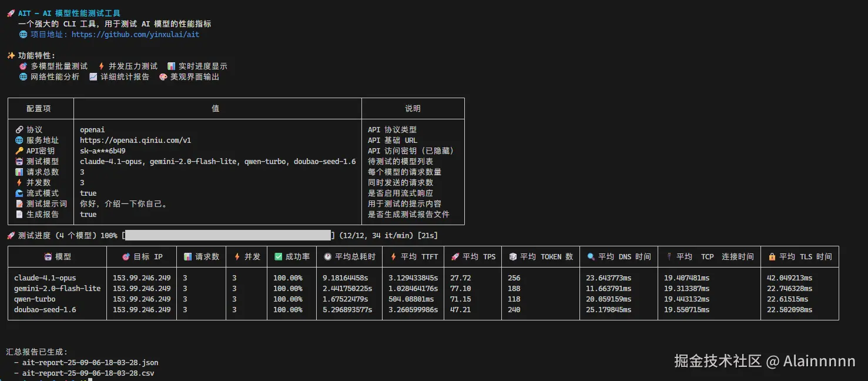Screen dimensions: 868x381
Task: Click DNS time 11.663791ms
Action: point(609,289)
